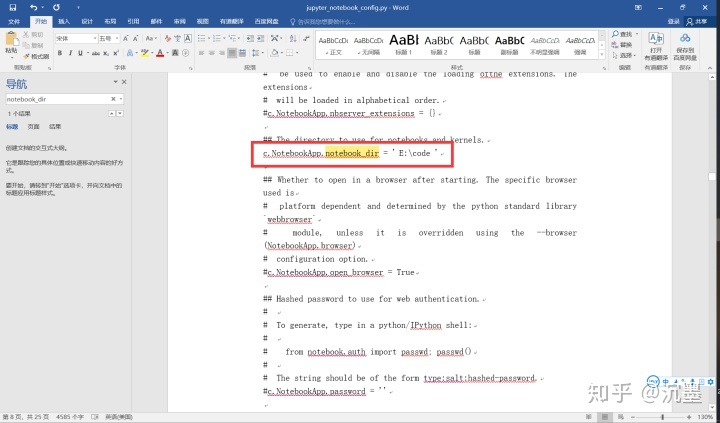Open the font name dropdown (宋体)
Screen dimensions: 720x423
[x=95, y=39]
